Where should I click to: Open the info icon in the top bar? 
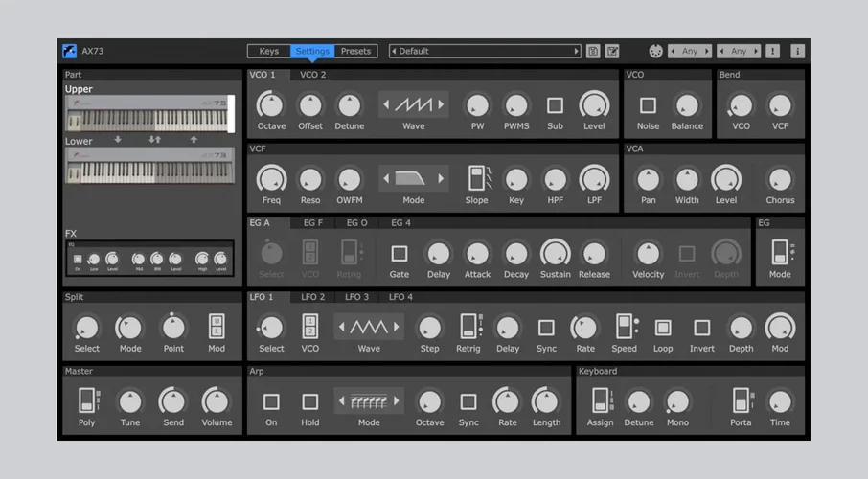797,52
